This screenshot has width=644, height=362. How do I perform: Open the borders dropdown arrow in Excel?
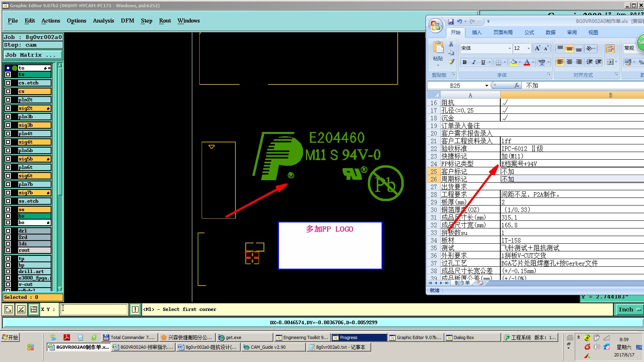(x=505, y=62)
